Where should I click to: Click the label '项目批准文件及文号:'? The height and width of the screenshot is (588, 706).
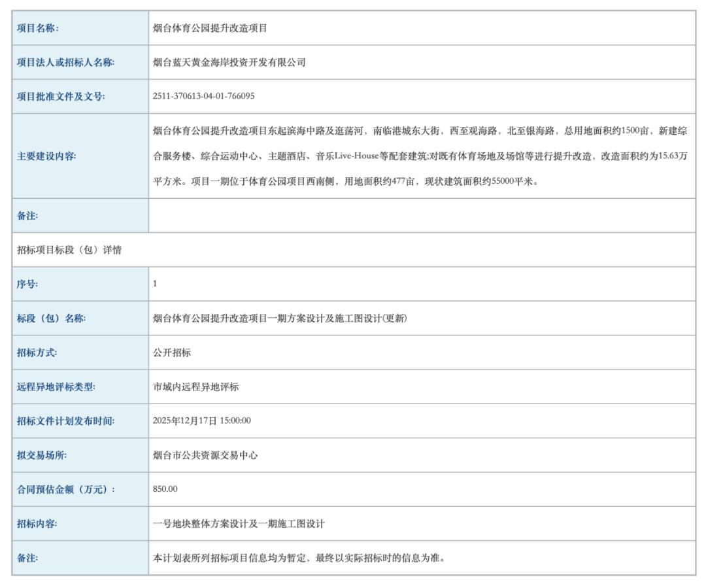click(x=61, y=96)
